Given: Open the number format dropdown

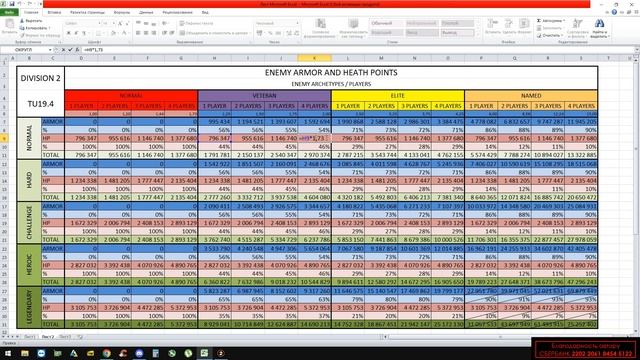Looking at the screenshot, I should (298, 23).
